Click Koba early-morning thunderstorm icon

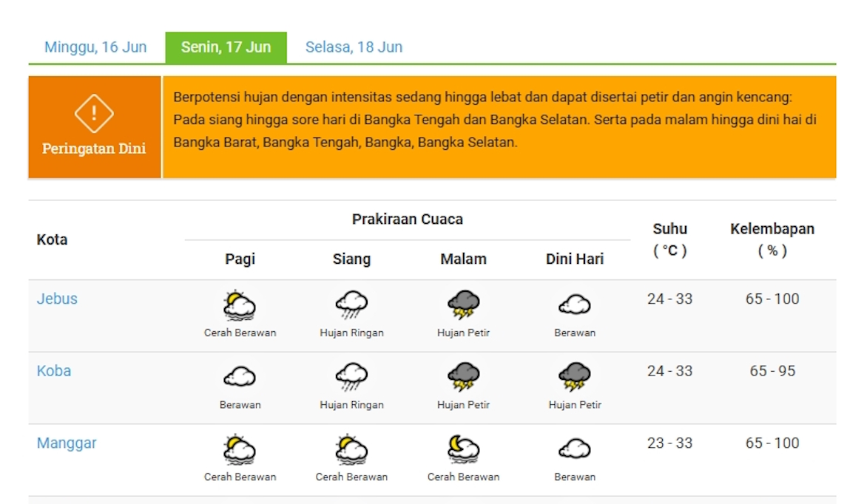(575, 377)
